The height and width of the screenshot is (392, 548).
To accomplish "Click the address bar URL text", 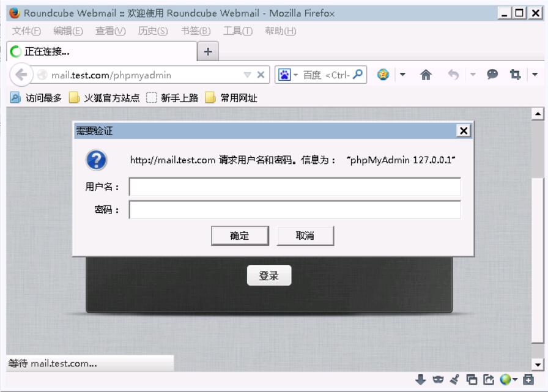I will tap(111, 75).
